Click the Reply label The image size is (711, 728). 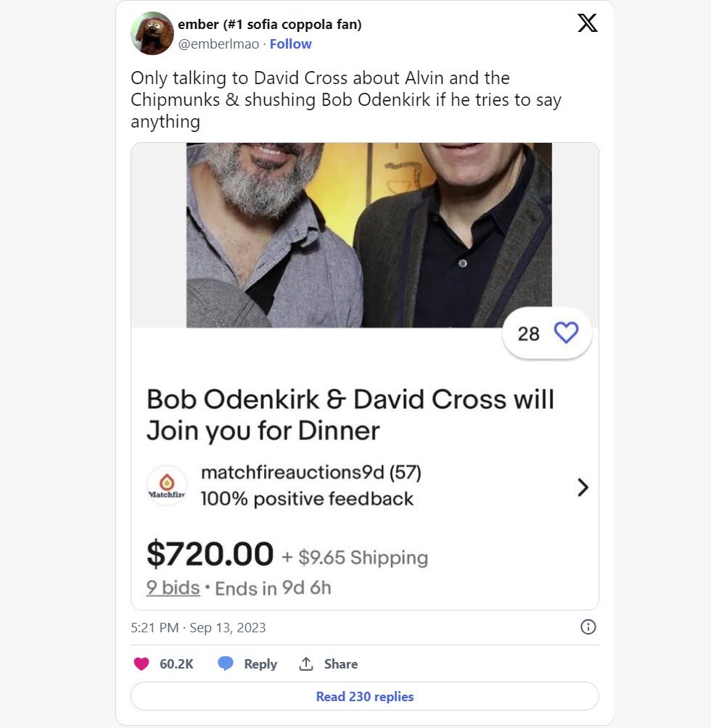260,664
